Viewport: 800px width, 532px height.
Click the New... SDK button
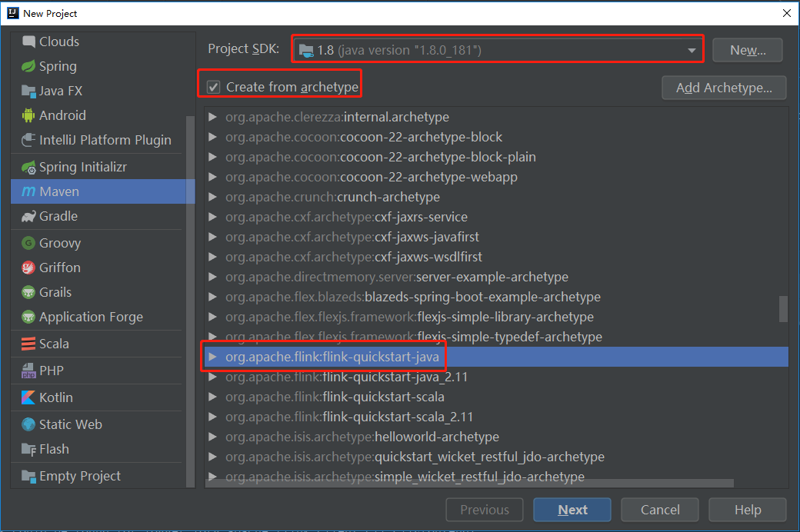(x=748, y=50)
